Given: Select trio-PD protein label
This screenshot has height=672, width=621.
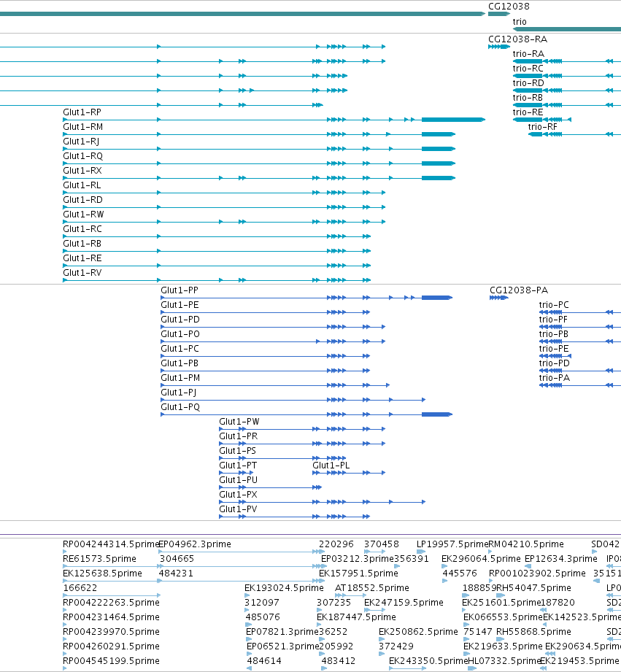Looking at the screenshot, I should (x=555, y=363).
